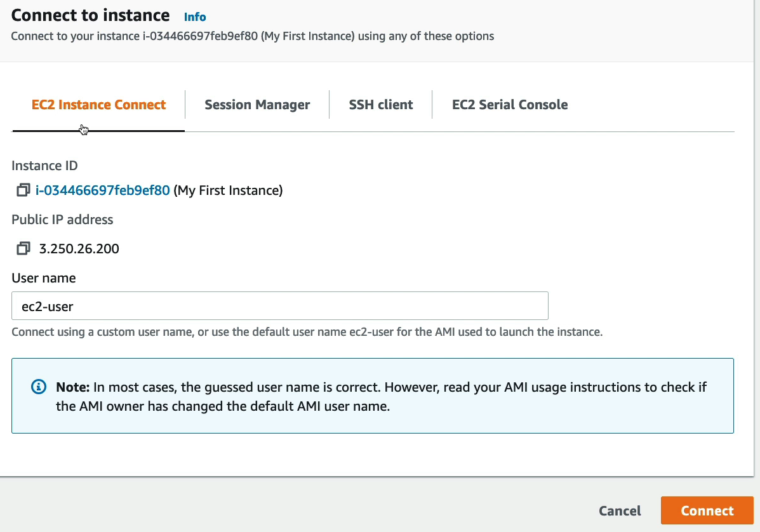Click the AMI usage instructions note text
The image size is (760, 532).
point(381,396)
